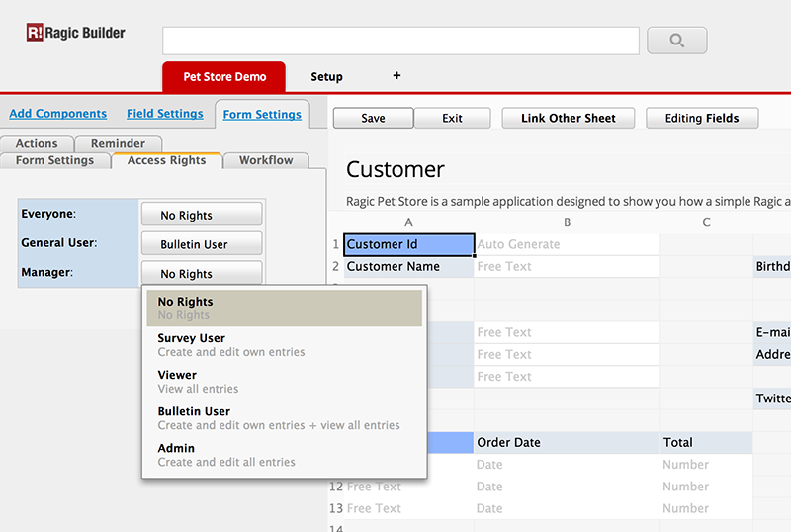Select the Customer form title
The width and height of the screenshot is (791, 532).
click(x=395, y=170)
